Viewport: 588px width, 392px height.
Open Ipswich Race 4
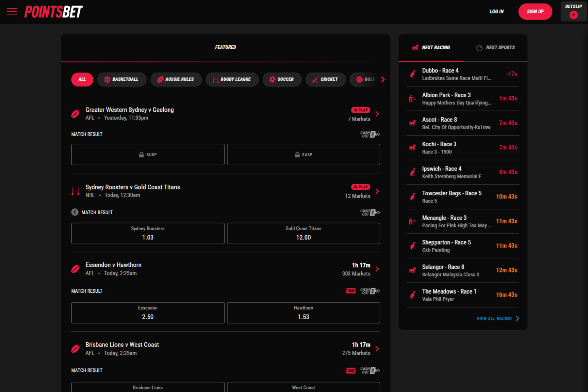pyautogui.click(x=463, y=172)
